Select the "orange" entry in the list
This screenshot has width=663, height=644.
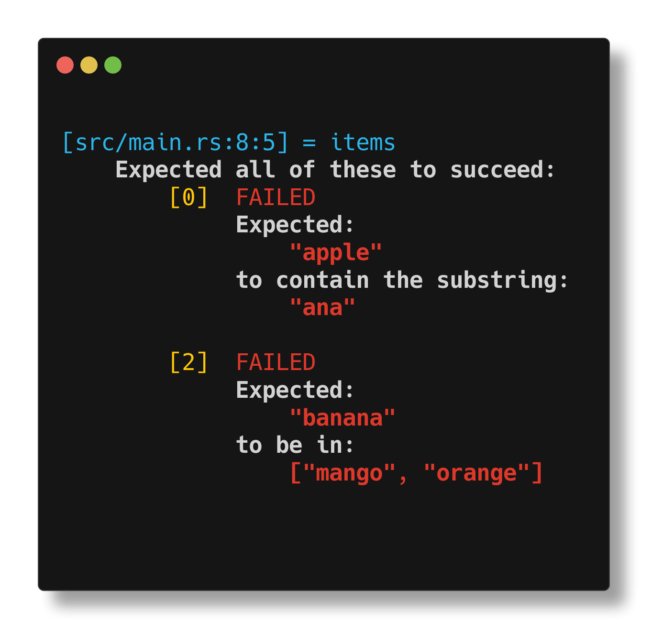point(476,473)
